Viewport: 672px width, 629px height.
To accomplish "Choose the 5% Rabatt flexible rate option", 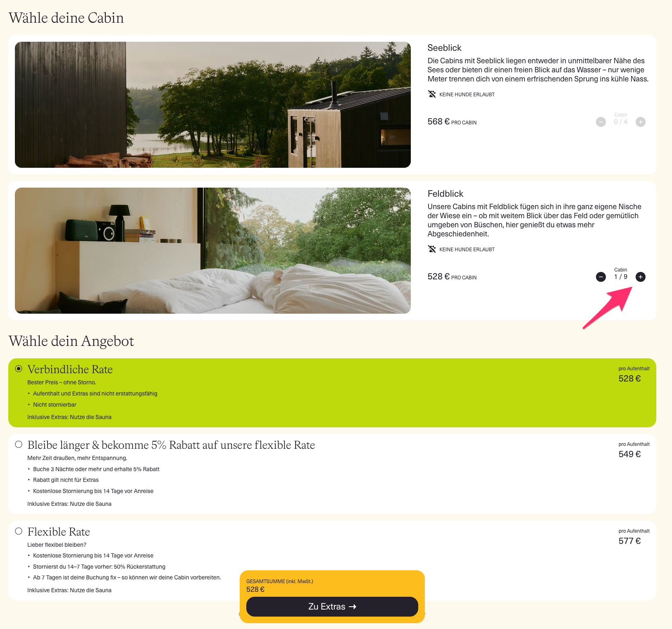I will pos(19,444).
